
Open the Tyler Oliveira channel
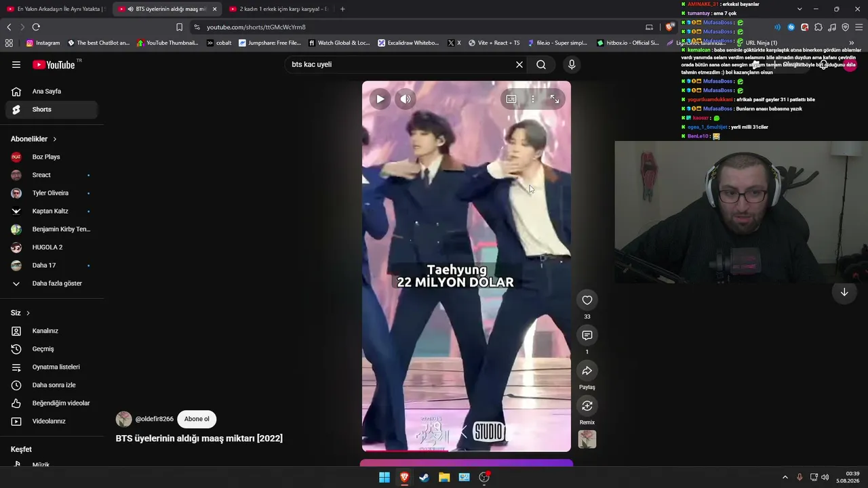[x=52, y=193]
